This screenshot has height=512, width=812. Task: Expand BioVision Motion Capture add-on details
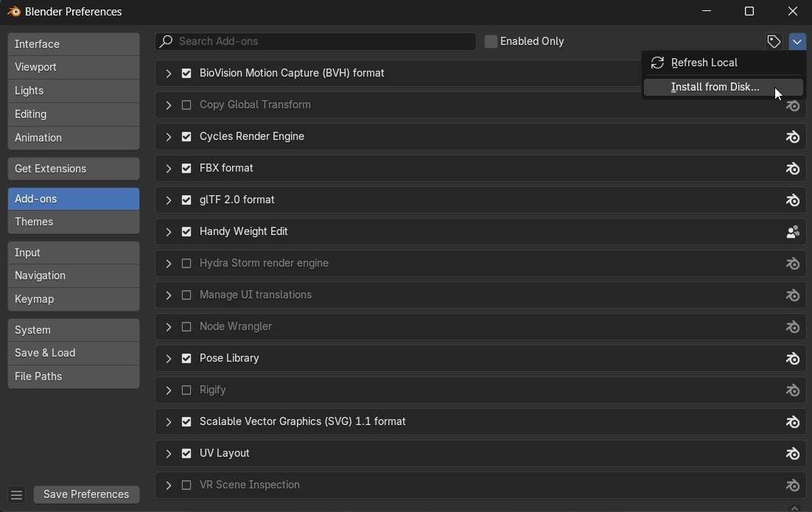(x=168, y=74)
